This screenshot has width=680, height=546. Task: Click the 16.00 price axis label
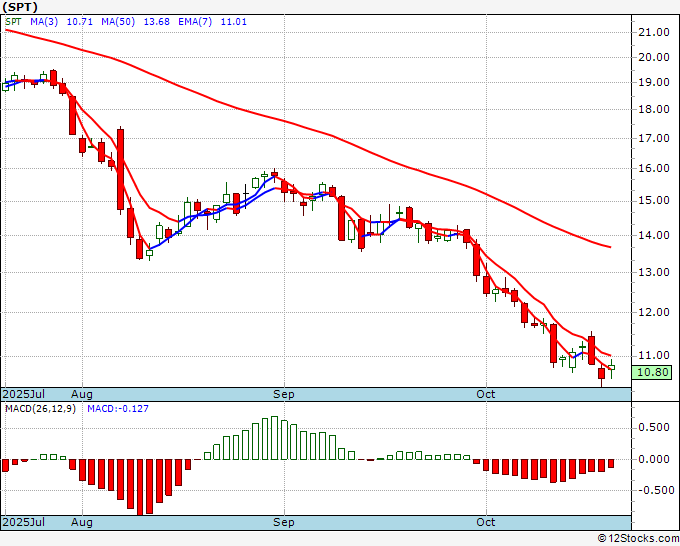[654, 168]
